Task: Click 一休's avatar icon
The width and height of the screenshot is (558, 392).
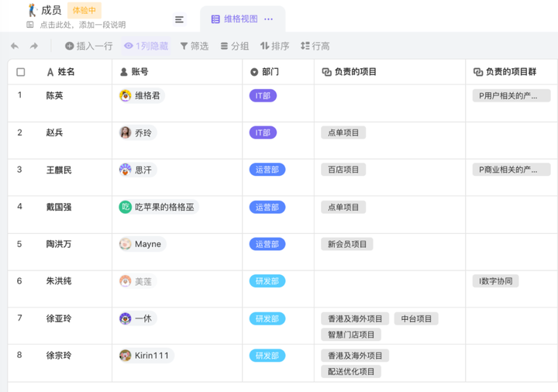Action: (126, 318)
